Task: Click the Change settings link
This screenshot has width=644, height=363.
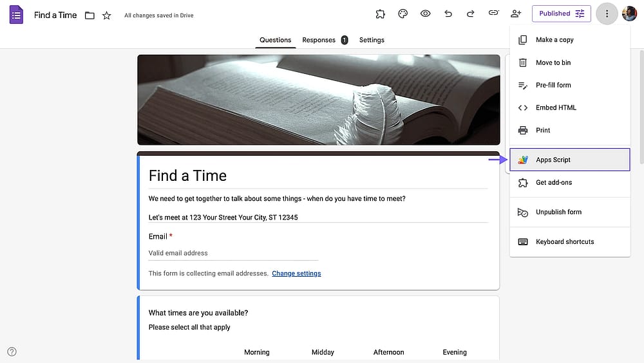Action: coord(296,274)
